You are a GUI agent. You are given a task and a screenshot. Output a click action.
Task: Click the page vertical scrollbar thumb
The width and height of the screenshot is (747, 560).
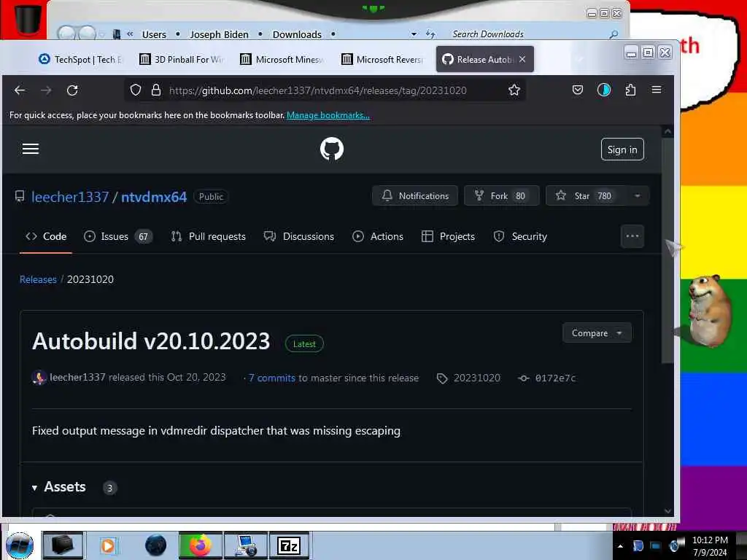[x=667, y=251]
